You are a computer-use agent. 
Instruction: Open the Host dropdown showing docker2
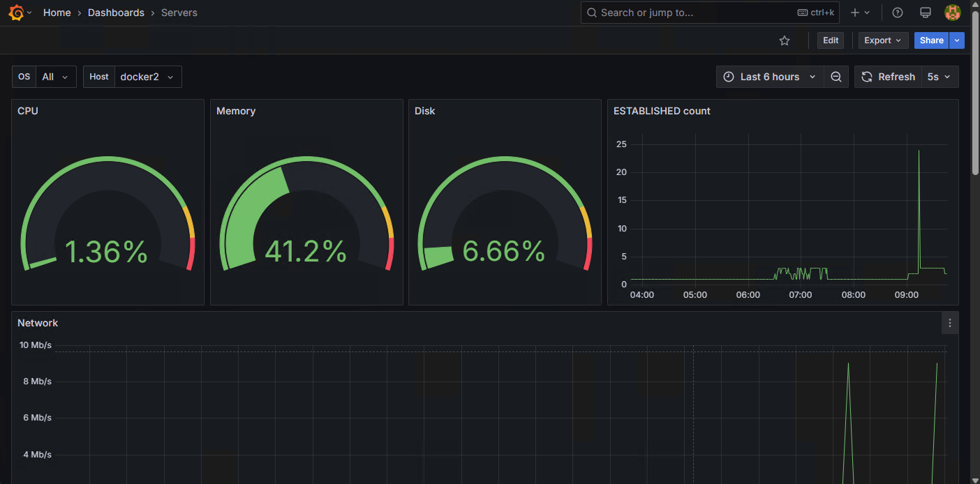[148, 77]
